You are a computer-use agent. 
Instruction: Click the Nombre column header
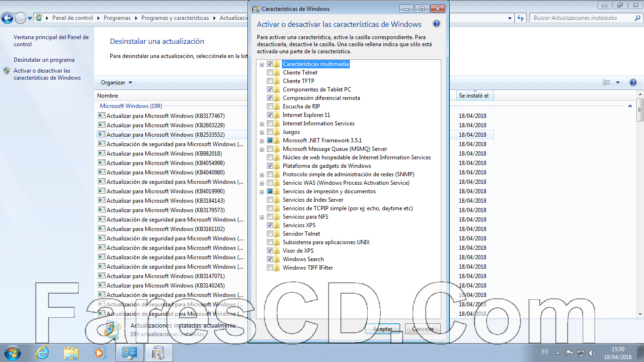tap(107, 96)
